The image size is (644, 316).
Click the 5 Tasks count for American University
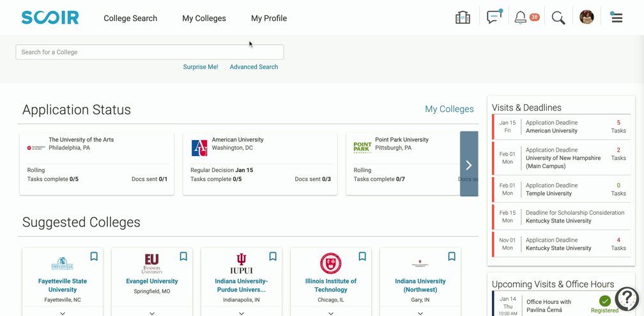coord(618,127)
